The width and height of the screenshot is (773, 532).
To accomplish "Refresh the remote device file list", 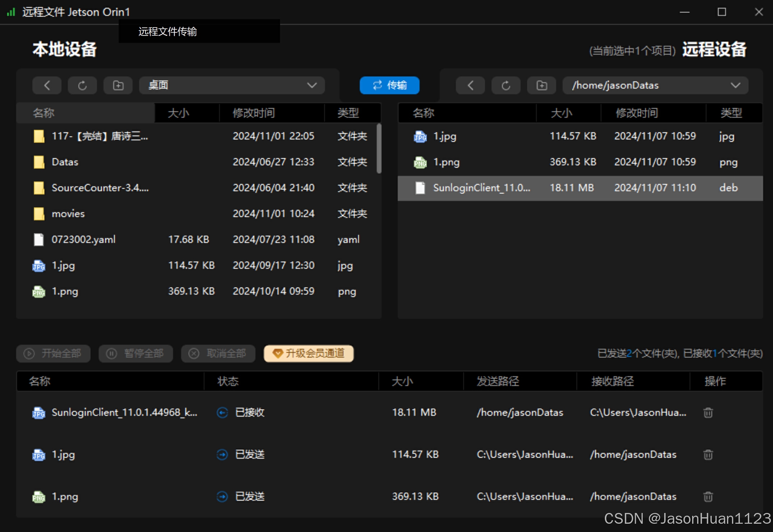I will (506, 85).
